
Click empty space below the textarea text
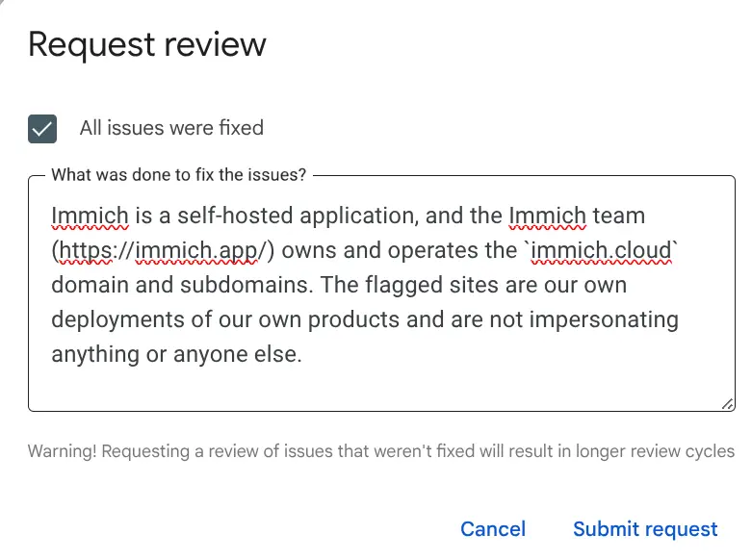376,387
